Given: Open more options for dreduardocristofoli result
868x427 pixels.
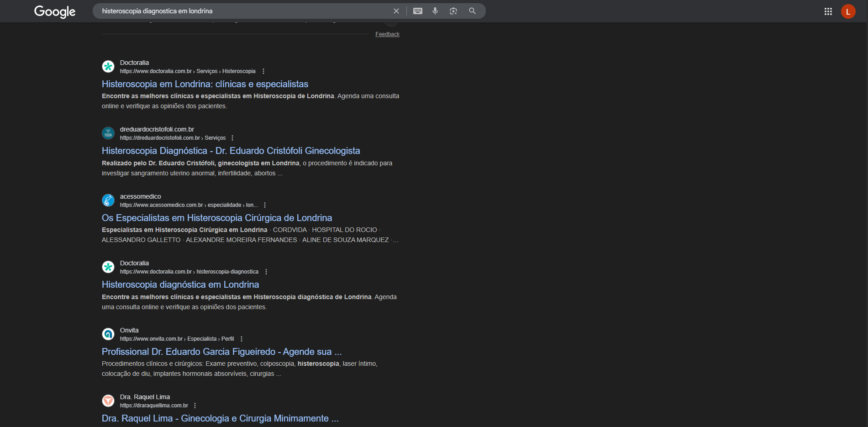Looking at the screenshot, I should click(x=232, y=138).
